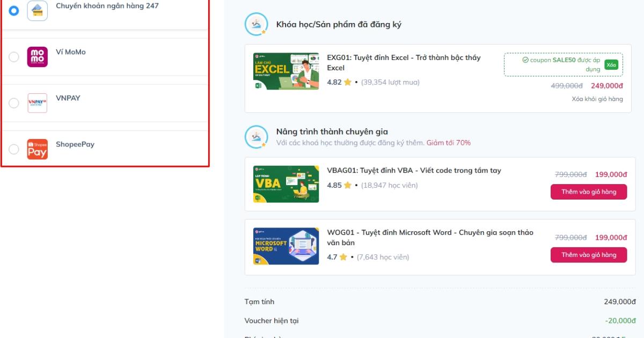Choose the ShopeePay radio button

(x=14, y=149)
